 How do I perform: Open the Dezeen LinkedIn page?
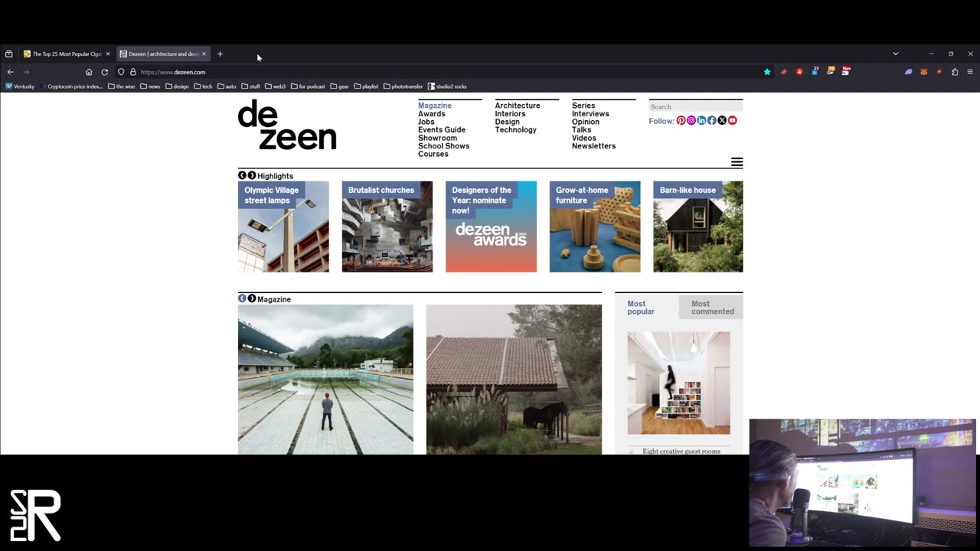[701, 121]
